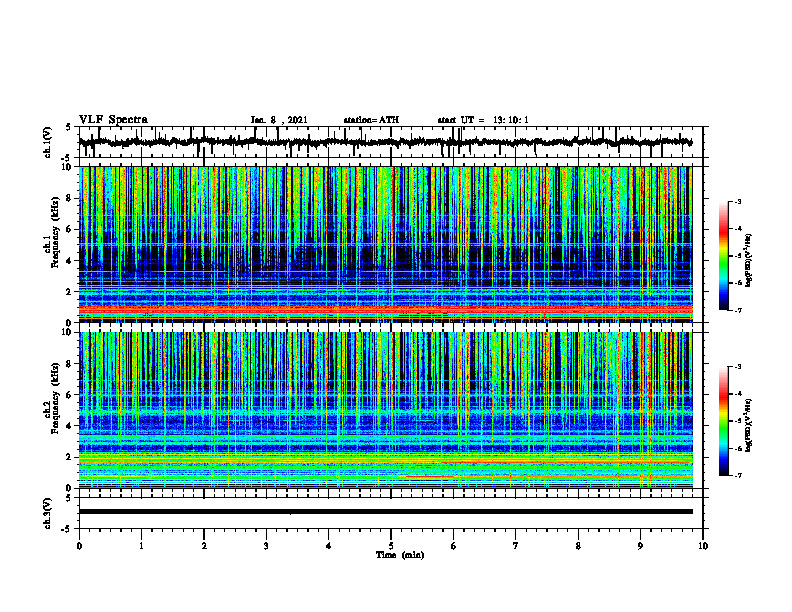
Task: Select tick label 9 on Time axis
Action: (640, 546)
